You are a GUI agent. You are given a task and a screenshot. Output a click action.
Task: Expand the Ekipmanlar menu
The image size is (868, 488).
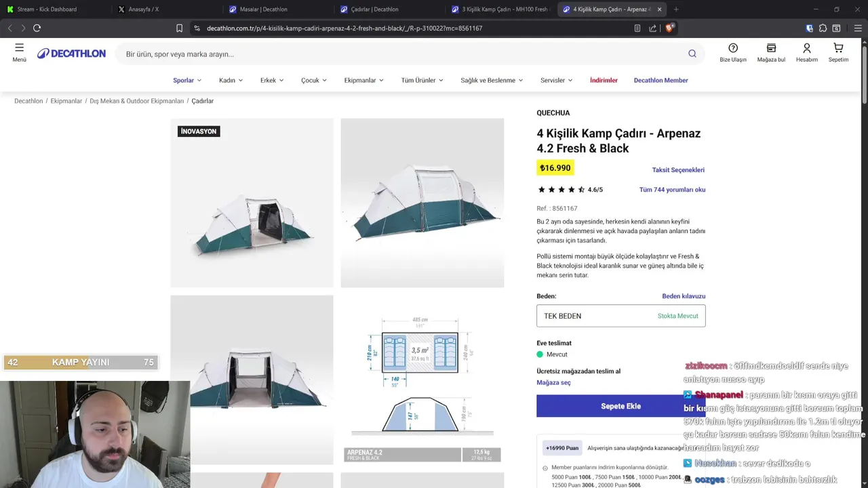click(x=363, y=80)
